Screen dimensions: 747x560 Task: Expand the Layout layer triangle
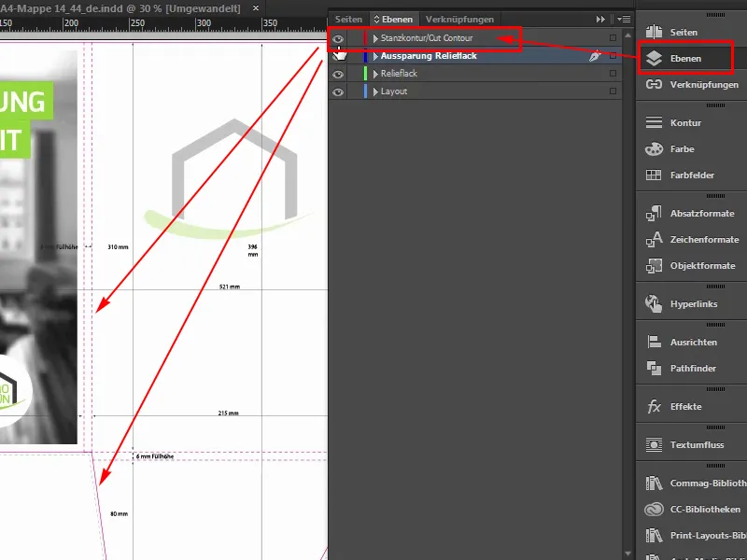click(375, 91)
